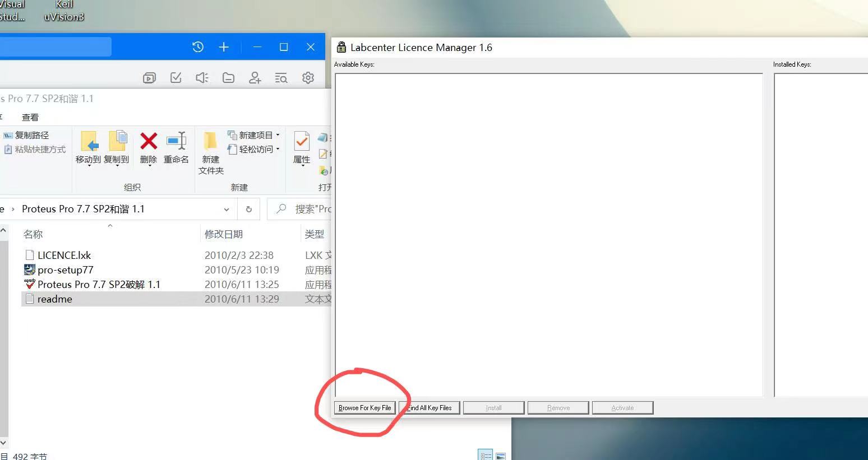This screenshot has width=868, height=460.
Task: Open the address bar dropdown arrow
Action: pyautogui.click(x=227, y=209)
